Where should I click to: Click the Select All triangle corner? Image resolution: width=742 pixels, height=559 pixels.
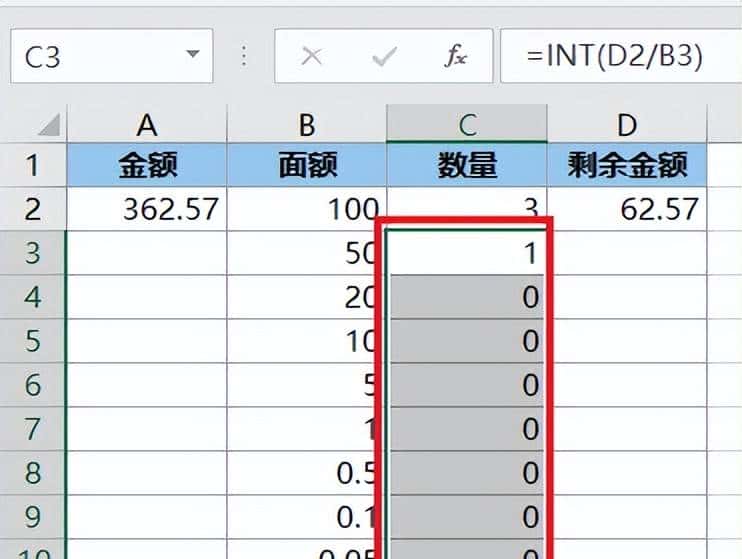49,124
